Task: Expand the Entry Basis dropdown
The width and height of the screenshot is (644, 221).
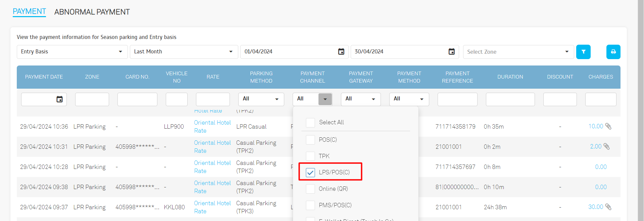Action: [72, 52]
